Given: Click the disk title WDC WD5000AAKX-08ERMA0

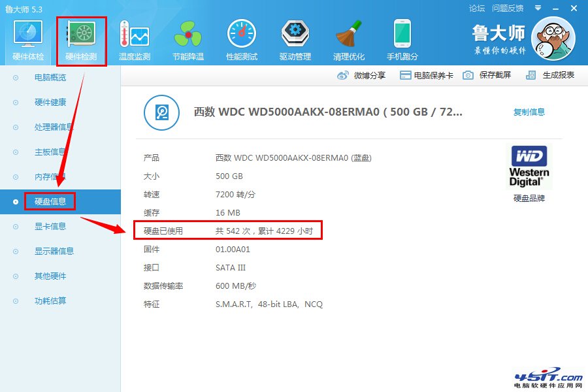Looking at the screenshot, I should (x=328, y=112).
